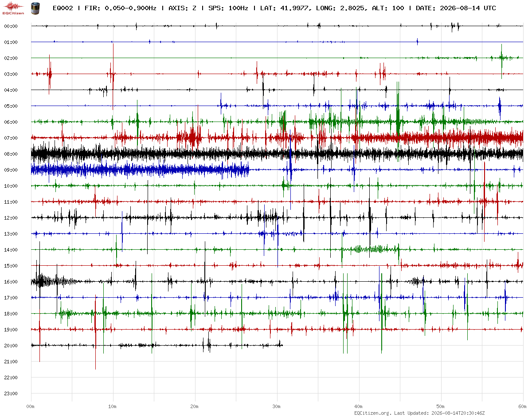The height and width of the screenshot is (417, 532).
Task: Click the 03:00 hour label
Action: (11, 74)
